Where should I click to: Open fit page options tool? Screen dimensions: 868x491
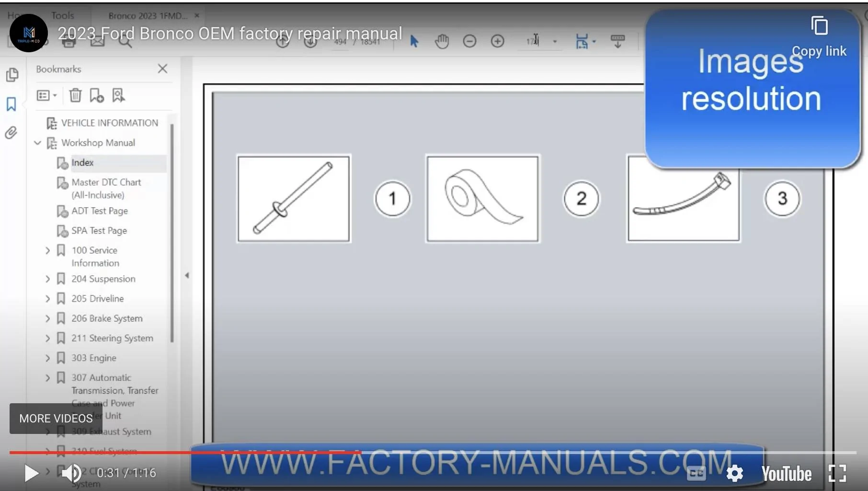point(585,42)
